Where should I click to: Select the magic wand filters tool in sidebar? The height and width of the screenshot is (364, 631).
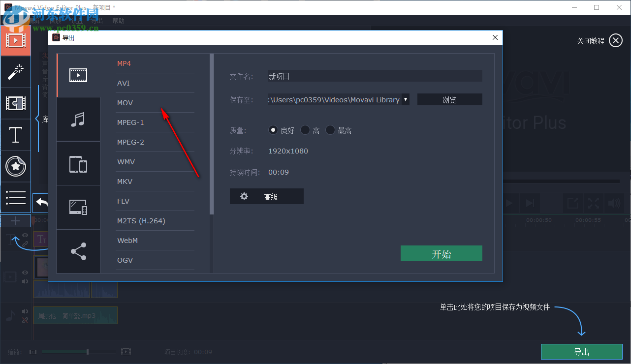click(x=16, y=72)
